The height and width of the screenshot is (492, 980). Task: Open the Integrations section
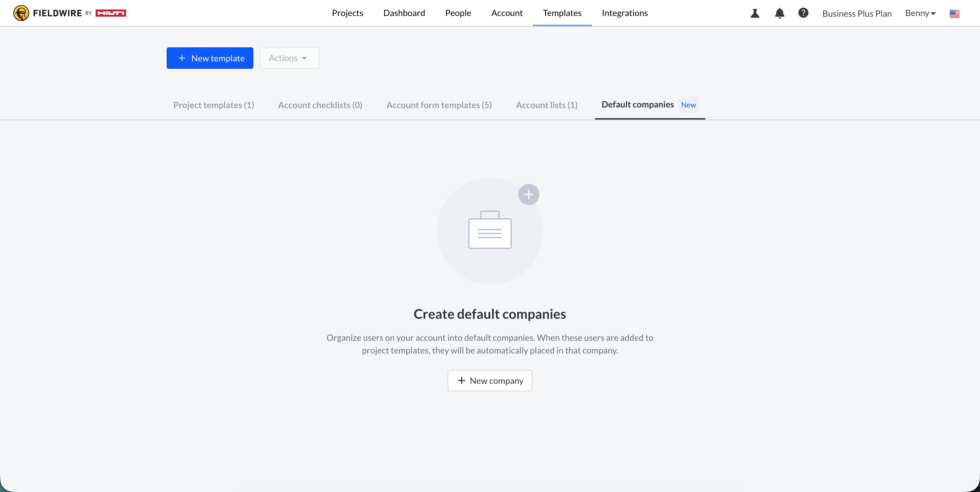(625, 13)
